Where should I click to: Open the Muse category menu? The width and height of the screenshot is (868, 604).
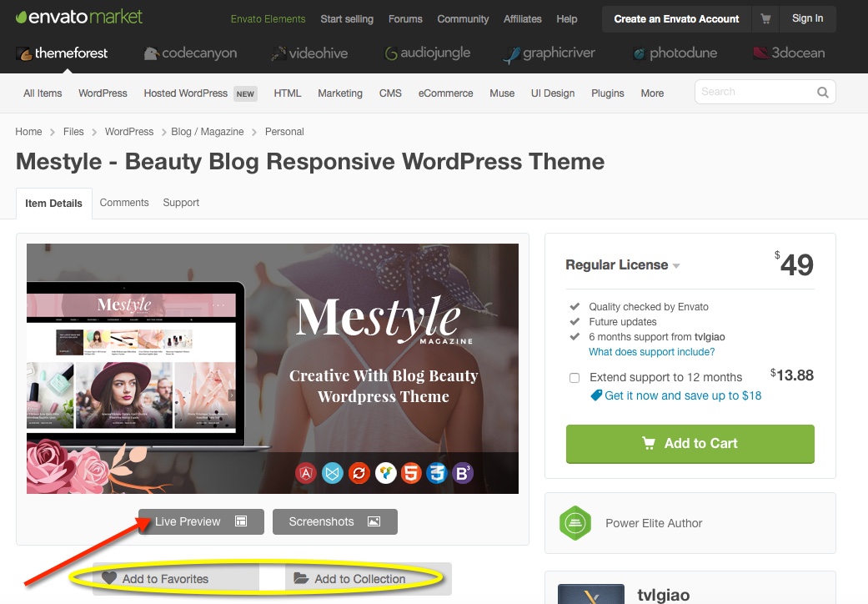pos(501,93)
